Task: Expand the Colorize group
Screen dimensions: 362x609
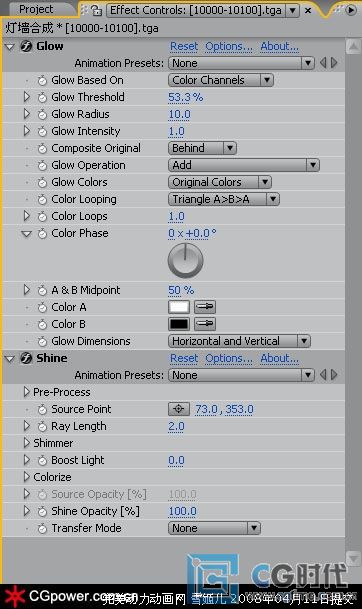Action: coord(26,477)
